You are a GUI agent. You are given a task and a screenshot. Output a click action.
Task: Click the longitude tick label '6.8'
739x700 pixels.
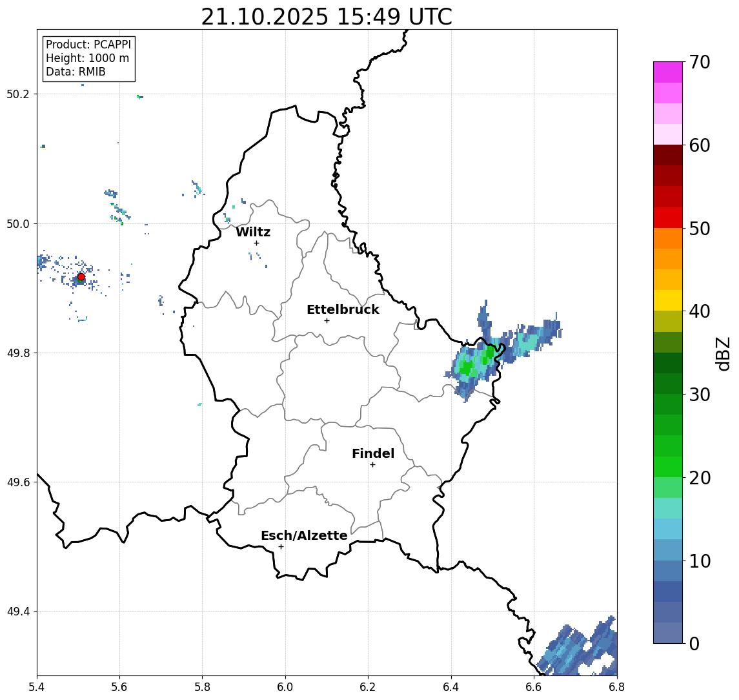pyautogui.click(x=617, y=687)
